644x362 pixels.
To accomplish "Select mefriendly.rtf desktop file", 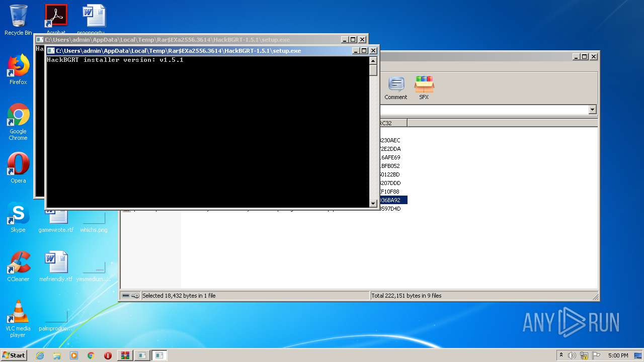I will 56,266.
